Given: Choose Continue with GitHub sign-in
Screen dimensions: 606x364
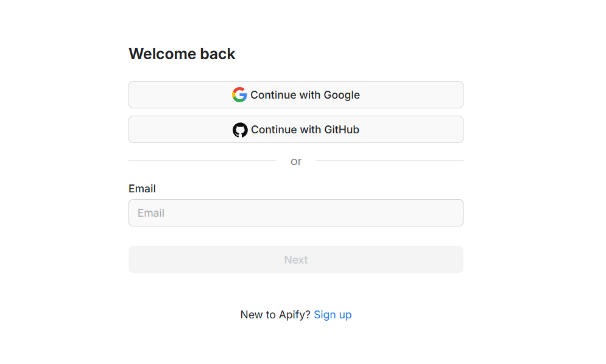Looking at the screenshot, I should tap(296, 130).
